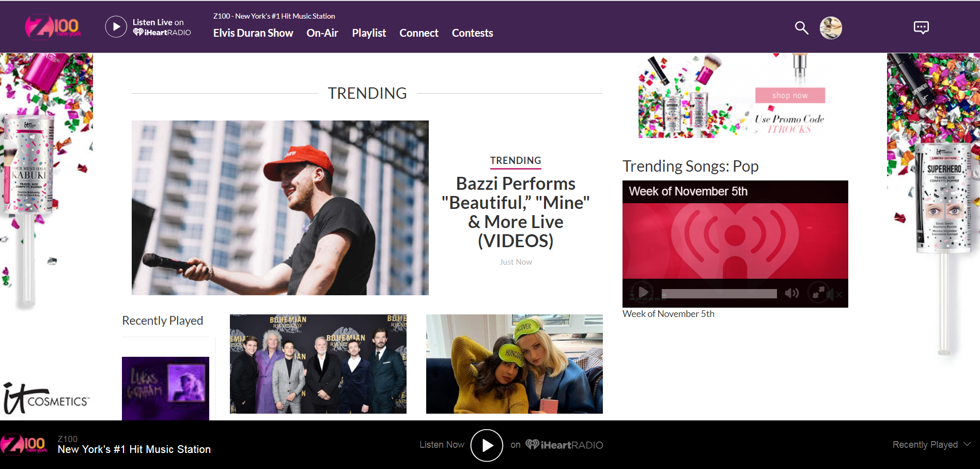Click the Week of November 5th video title
The image size is (980, 469).
pyautogui.click(x=688, y=191)
